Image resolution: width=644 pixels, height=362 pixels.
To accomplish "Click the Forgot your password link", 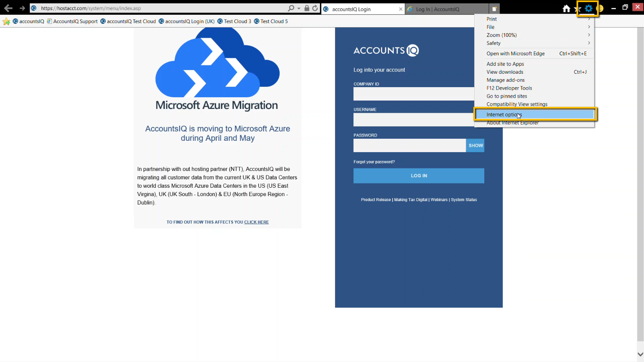I will (374, 162).
